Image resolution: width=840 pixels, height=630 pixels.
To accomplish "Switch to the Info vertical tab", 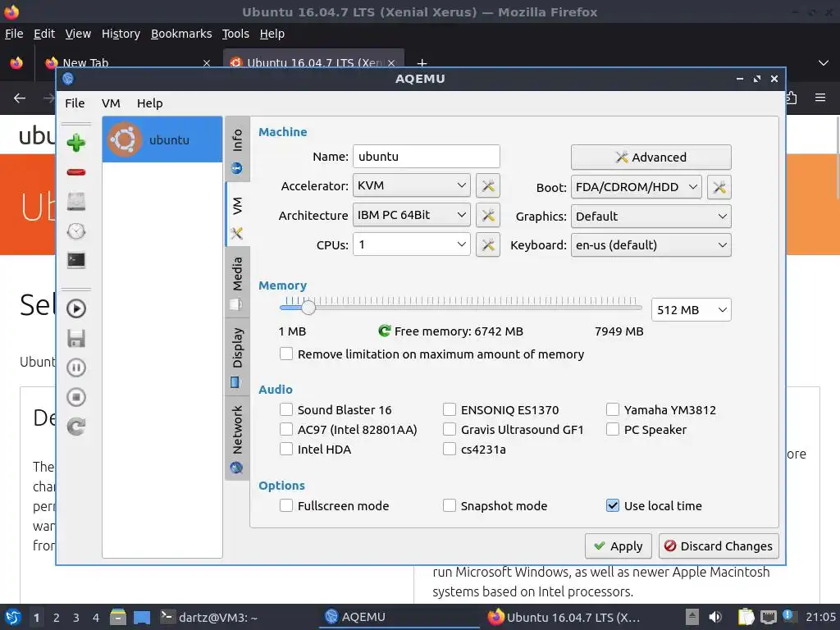I will 237,149.
